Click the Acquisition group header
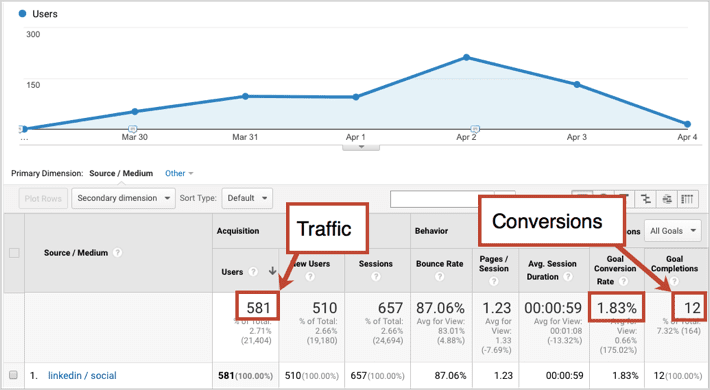The width and height of the screenshot is (710, 390). 238,231
